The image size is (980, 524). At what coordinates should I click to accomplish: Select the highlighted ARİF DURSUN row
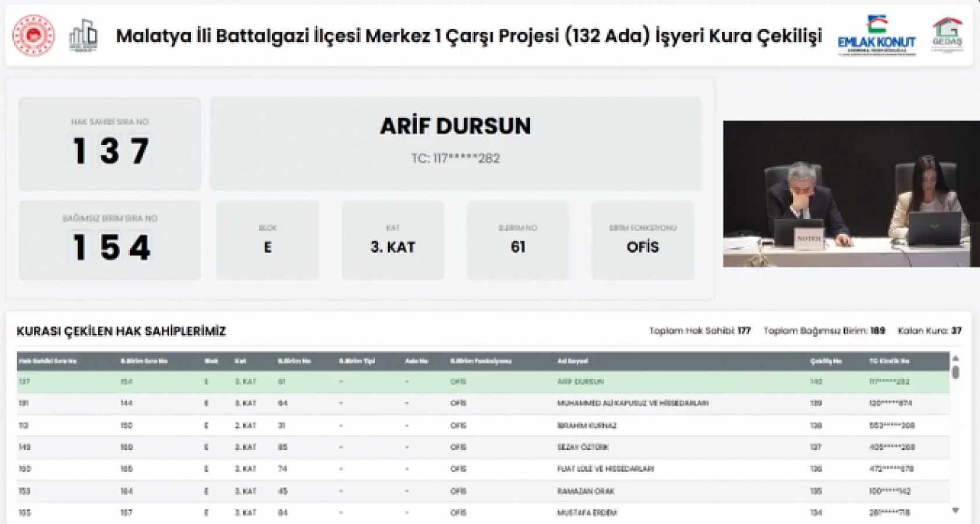(x=482, y=382)
